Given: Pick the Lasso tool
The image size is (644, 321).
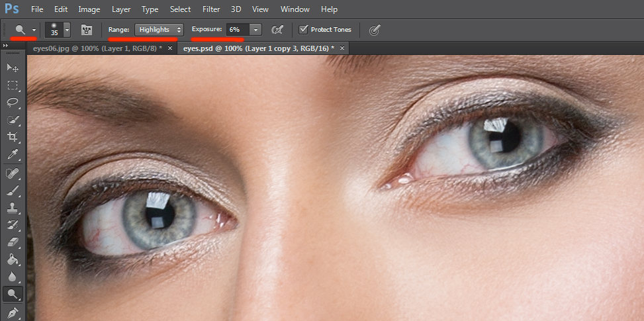Looking at the screenshot, I should click(x=12, y=103).
